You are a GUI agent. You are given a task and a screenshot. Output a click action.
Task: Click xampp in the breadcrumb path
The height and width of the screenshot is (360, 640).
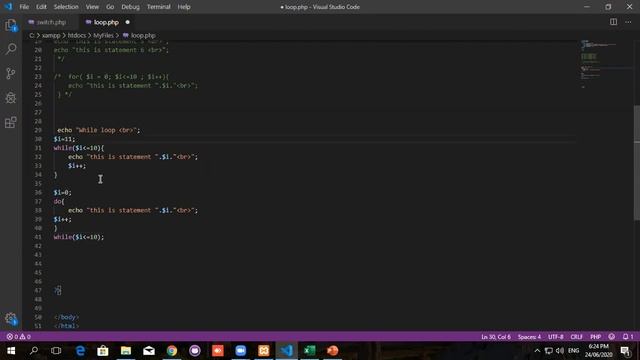pyautogui.click(x=51, y=36)
